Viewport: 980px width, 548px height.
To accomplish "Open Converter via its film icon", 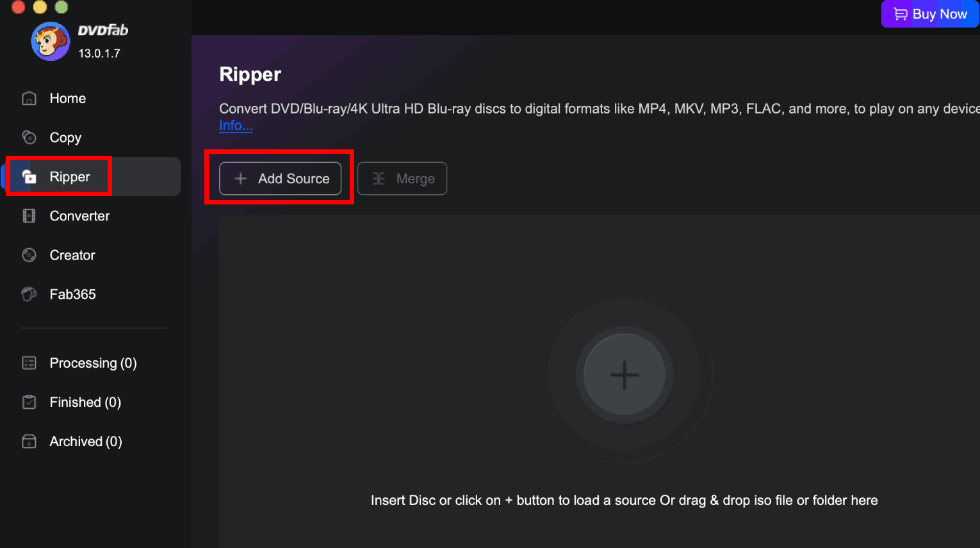I will click(29, 216).
